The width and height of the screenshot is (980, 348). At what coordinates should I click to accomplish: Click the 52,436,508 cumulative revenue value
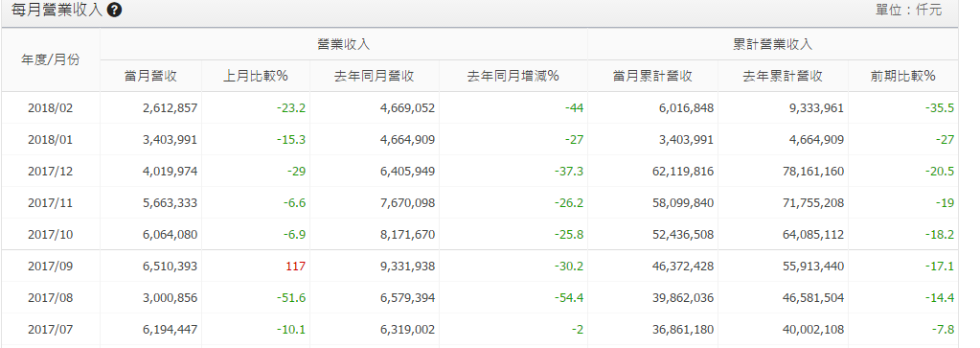pyautogui.click(x=683, y=235)
